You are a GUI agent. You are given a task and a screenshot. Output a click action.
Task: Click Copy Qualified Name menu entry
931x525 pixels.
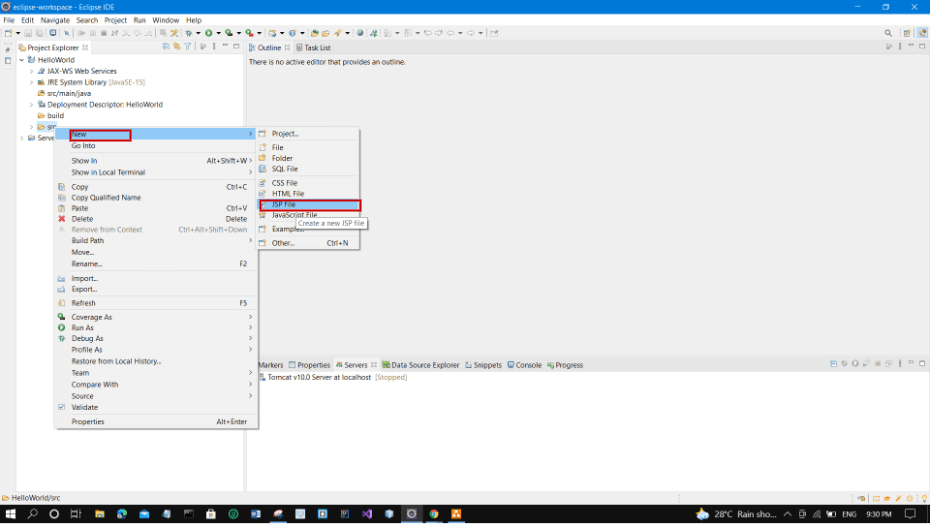coord(156,198)
